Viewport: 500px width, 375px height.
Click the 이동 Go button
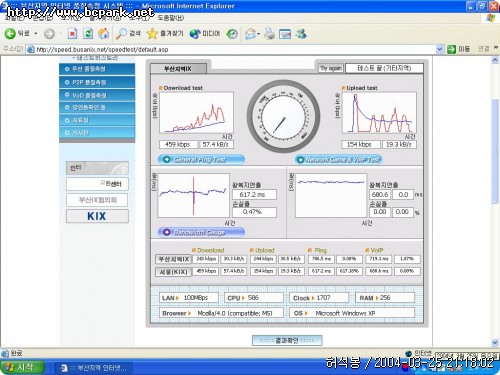click(x=458, y=49)
